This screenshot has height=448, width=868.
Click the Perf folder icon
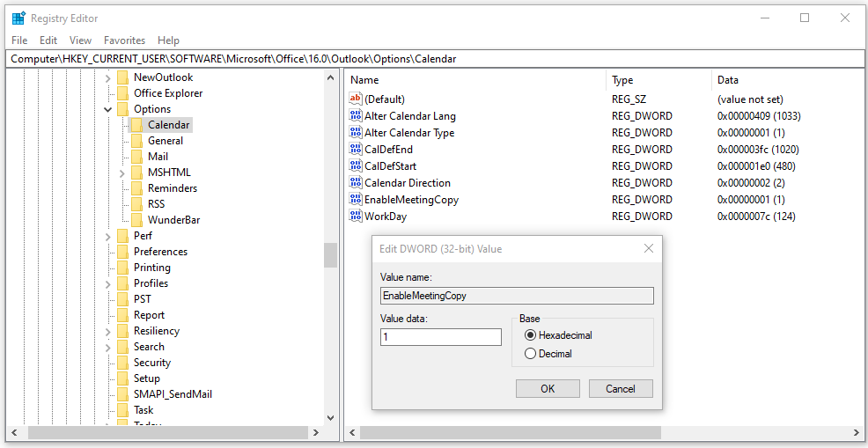click(123, 236)
